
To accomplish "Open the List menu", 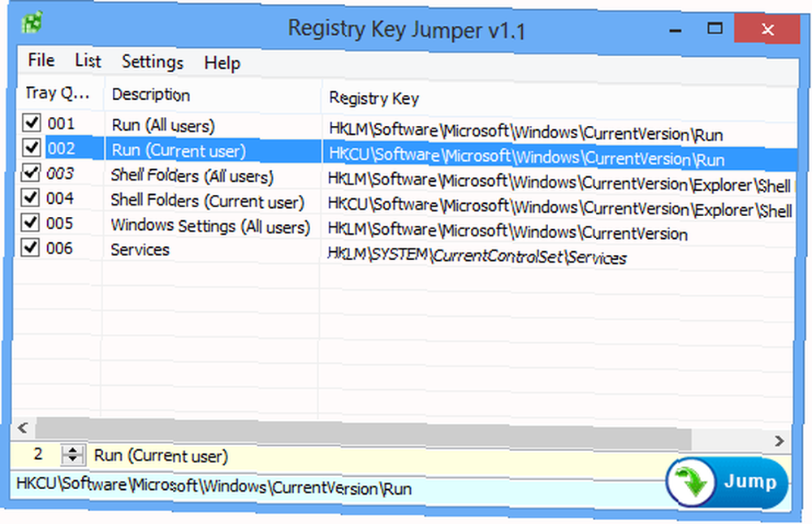I will point(88,61).
